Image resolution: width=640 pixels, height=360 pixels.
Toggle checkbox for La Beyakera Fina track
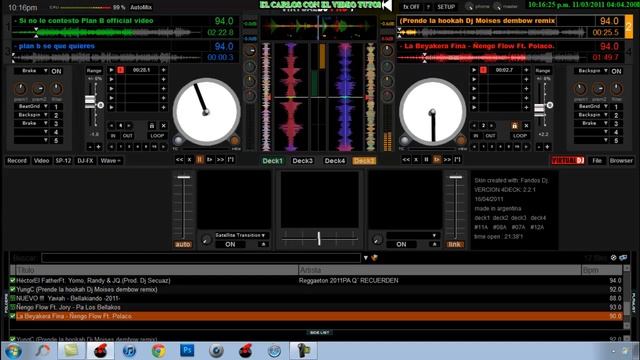pos(13,316)
